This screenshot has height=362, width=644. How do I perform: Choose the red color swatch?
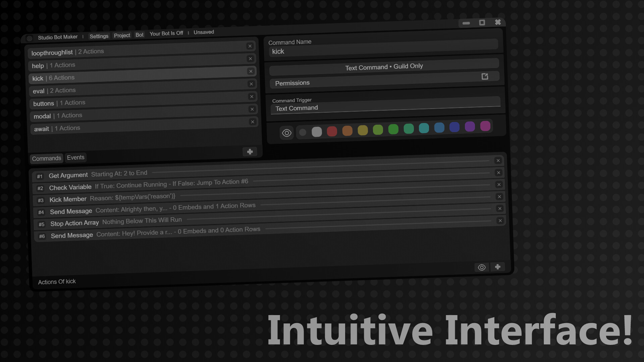point(332,131)
